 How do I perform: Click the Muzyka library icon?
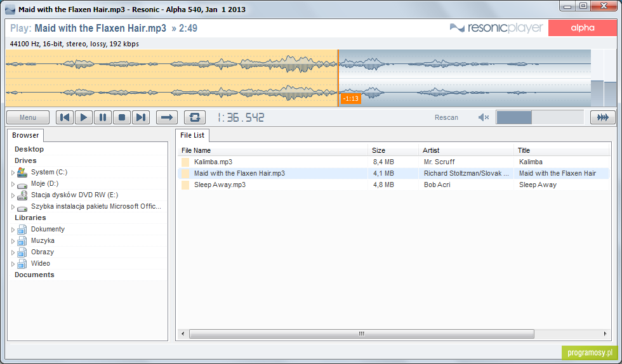click(22, 241)
